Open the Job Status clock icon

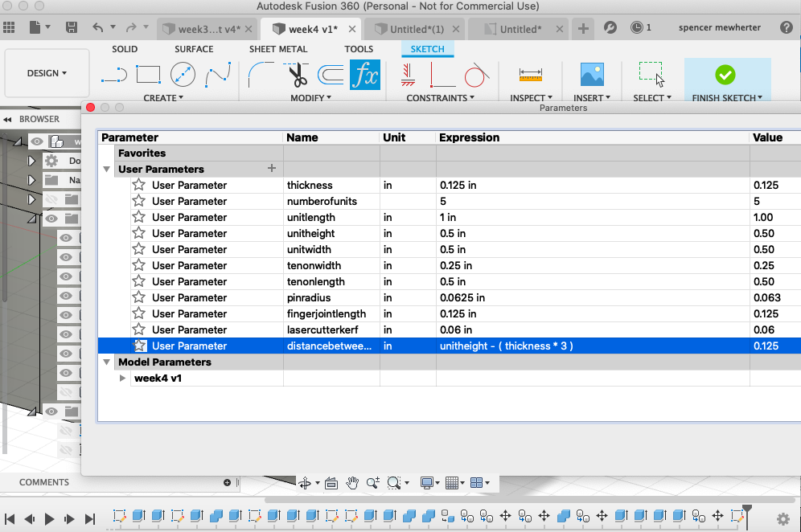[x=636, y=27]
